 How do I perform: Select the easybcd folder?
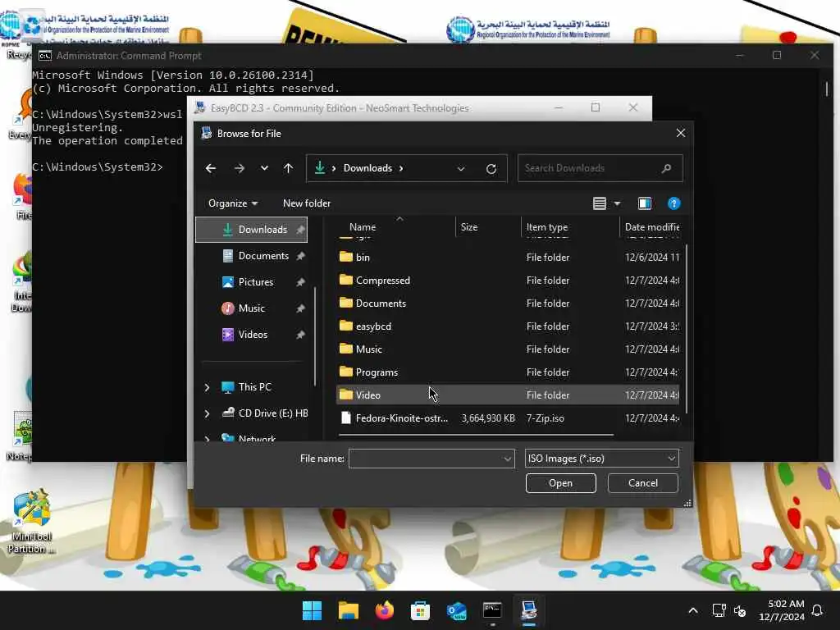tap(509, 326)
